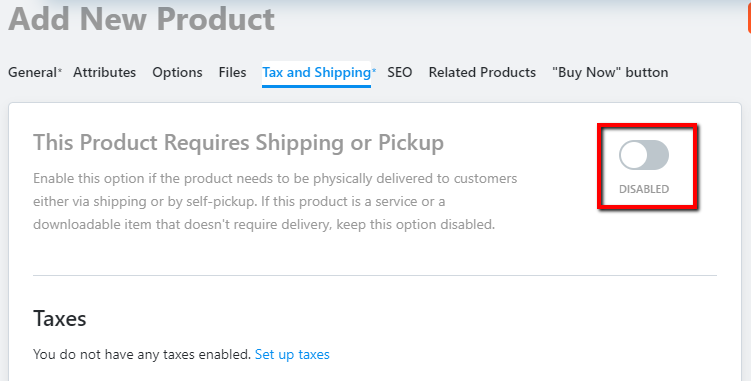Click the orange button at the top-right edge
Screen dimensions: 751x381
[x=749, y=17]
